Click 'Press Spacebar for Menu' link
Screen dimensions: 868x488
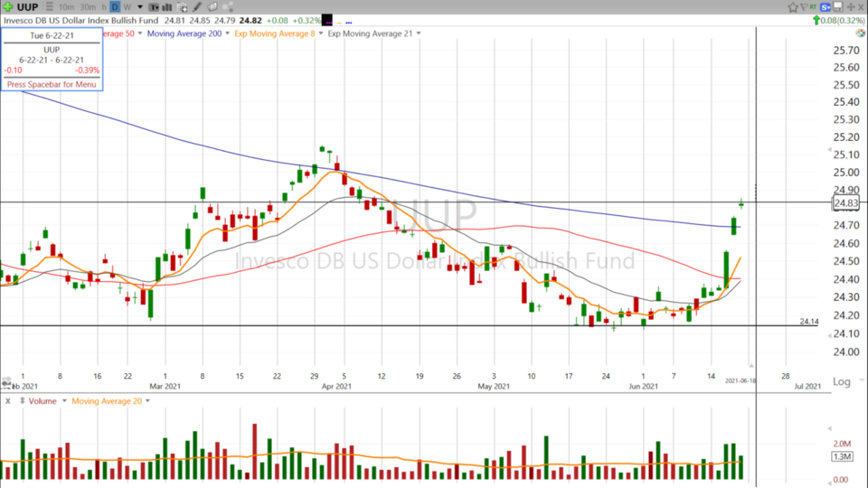pyautogui.click(x=52, y=84)
